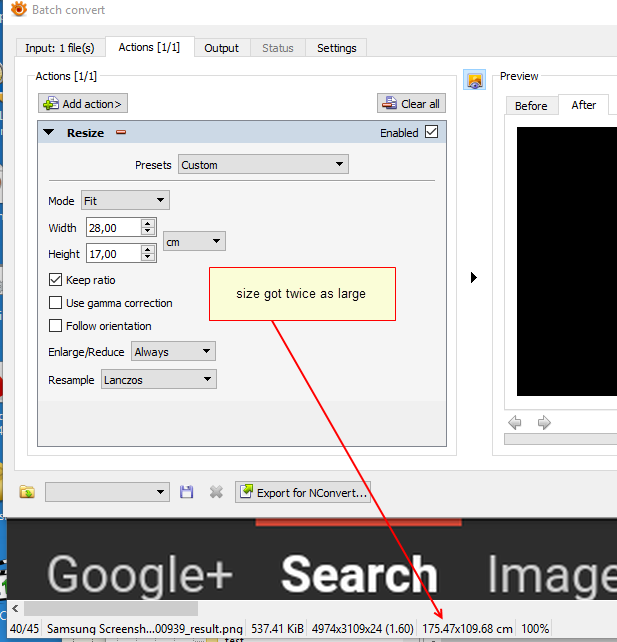
Task: Collapse the Resize action panel
Action: [x=49, y=132]
